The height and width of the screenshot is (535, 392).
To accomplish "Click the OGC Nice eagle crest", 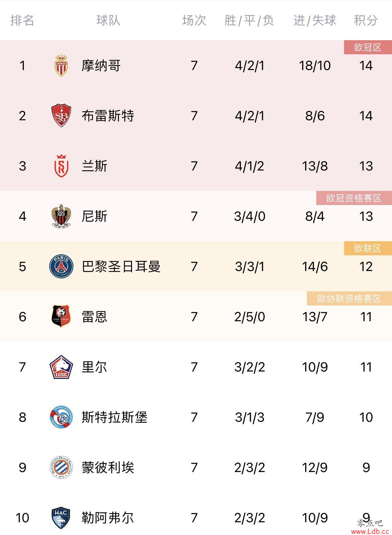I will [x=61, y=216].
